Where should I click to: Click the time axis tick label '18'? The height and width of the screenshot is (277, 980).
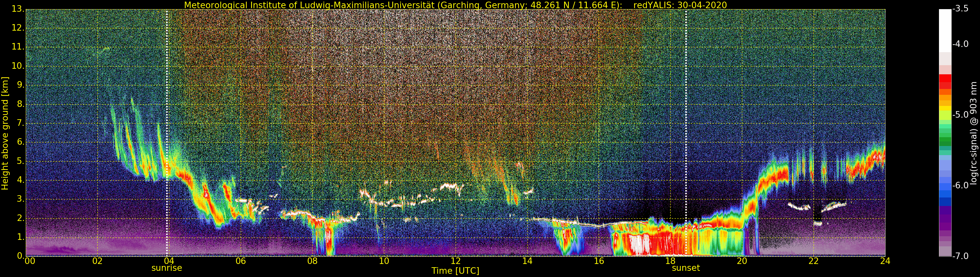point(670,261)
